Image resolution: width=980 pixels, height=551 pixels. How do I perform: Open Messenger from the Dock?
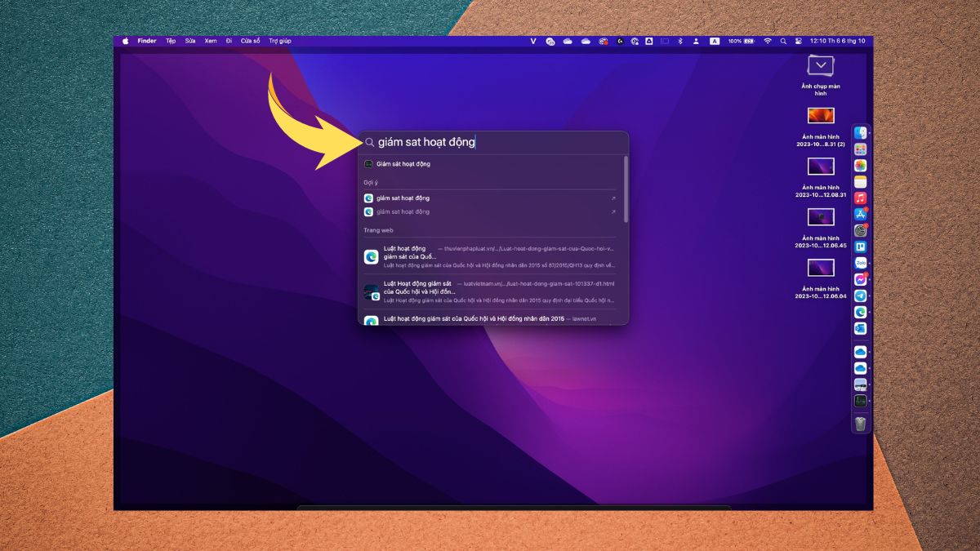pyautogui.click(x=860, y=279)
